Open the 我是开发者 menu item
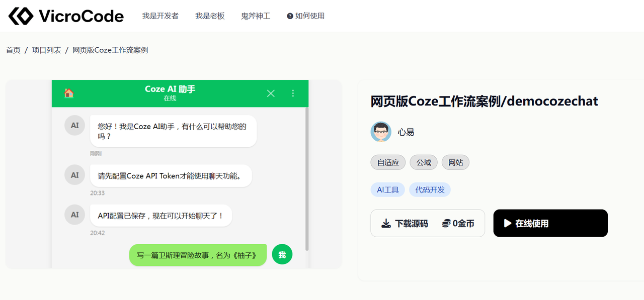This screenshot has height=300, width=644. click(x=160, y=16)
